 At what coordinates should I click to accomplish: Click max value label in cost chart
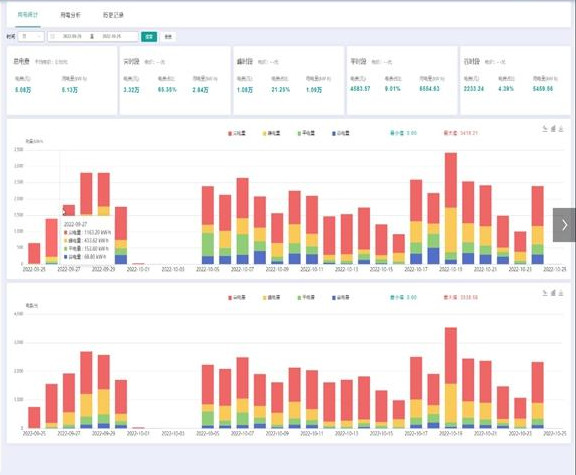pyautogui.click(x=461, y=297)
